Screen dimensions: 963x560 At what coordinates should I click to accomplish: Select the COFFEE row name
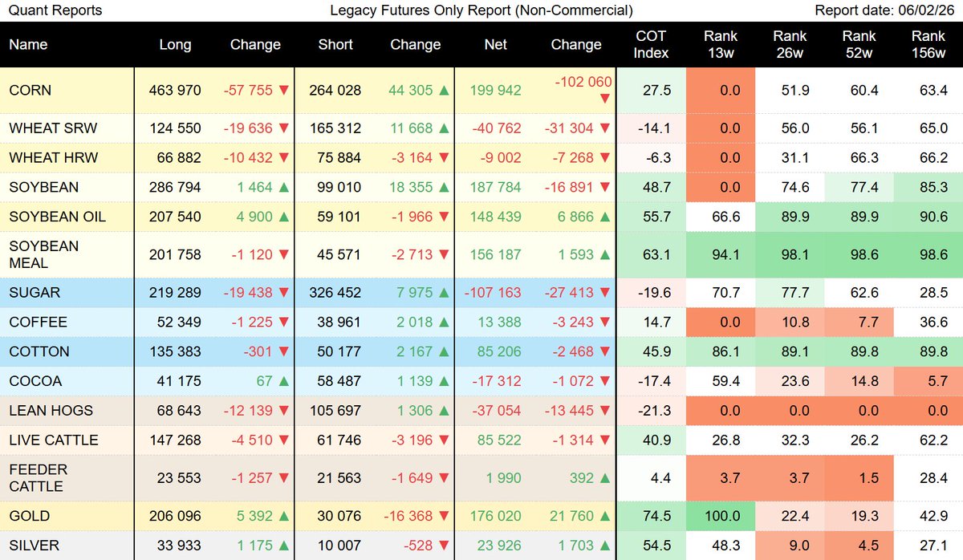tap(38, 322)
